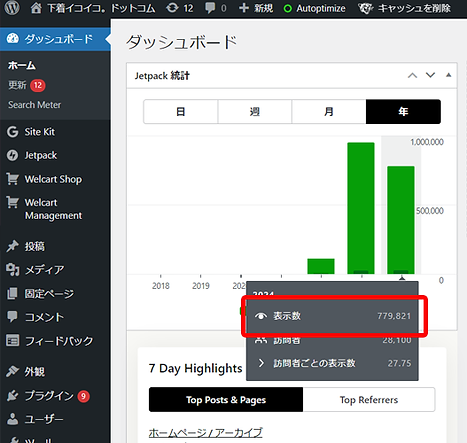Click the 779,821 views value

(x=394, y=316)
